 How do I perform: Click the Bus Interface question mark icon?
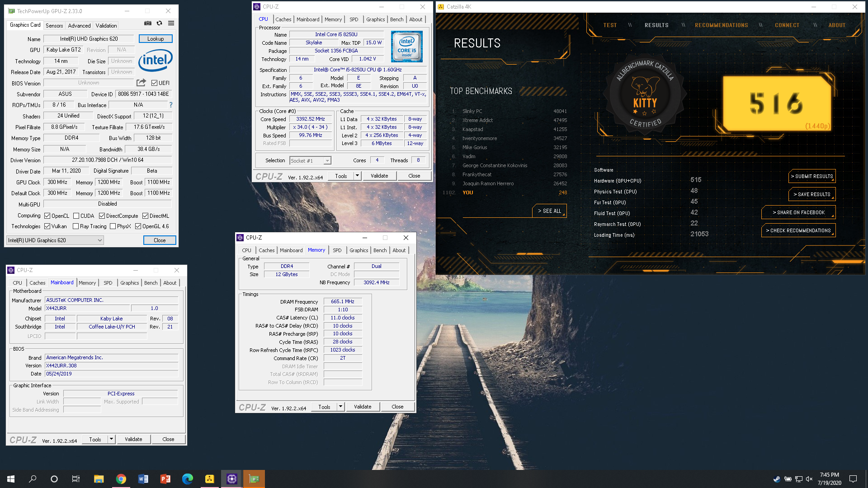170,105
